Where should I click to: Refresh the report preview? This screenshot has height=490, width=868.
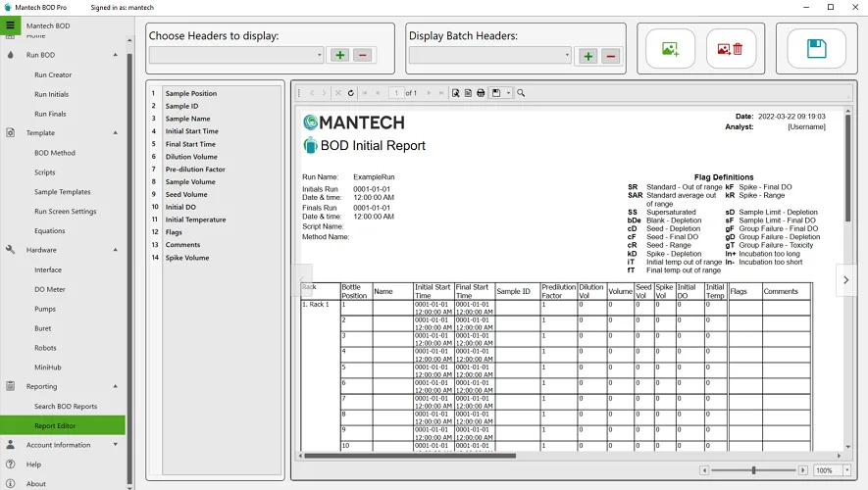click(x=351, y=93)
